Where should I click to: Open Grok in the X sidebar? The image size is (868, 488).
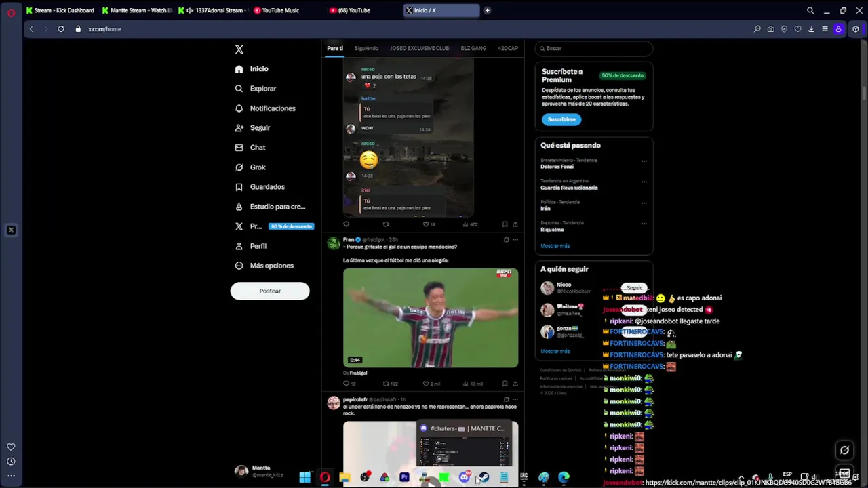click(x=250, y=167)
